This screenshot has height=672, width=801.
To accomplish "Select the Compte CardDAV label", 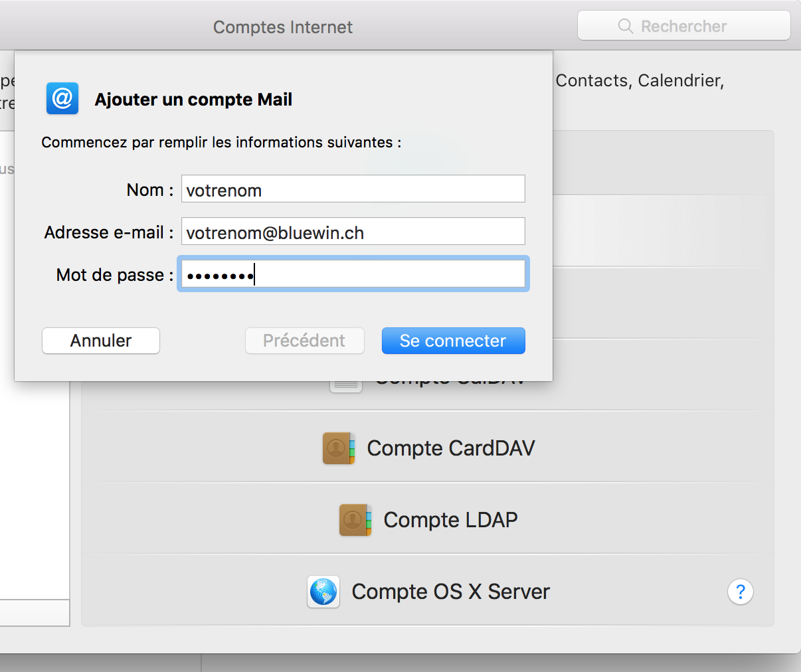I will 450,448.
